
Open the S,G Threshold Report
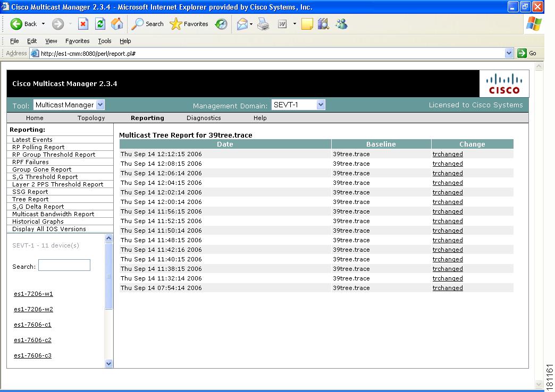tap(45, 177)
